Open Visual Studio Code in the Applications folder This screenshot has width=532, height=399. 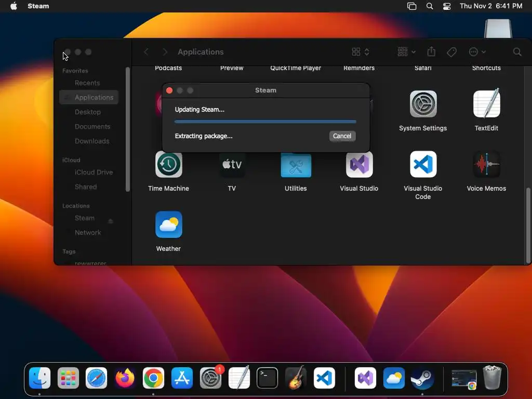[423, 165]
